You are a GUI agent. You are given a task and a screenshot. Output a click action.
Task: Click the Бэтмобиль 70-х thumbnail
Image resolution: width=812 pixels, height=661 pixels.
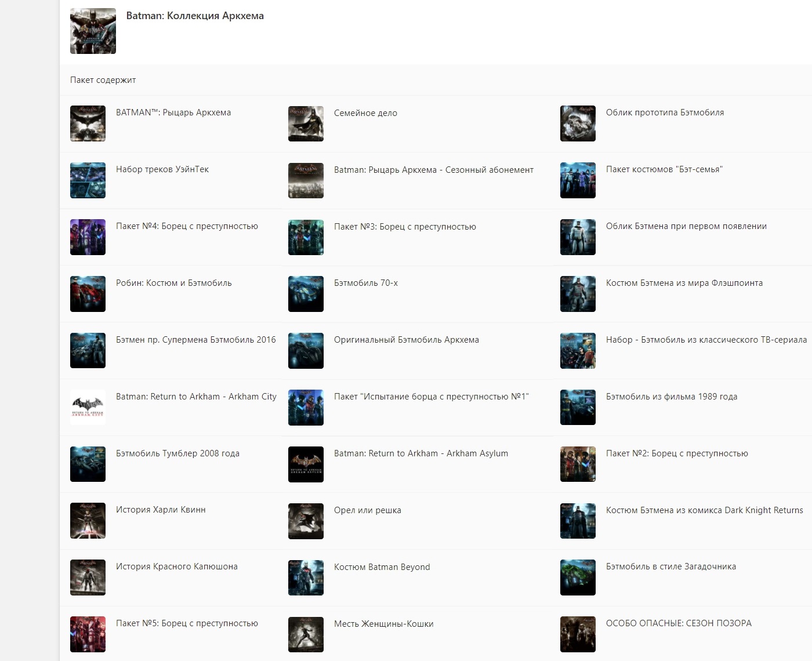pos(306,294)
